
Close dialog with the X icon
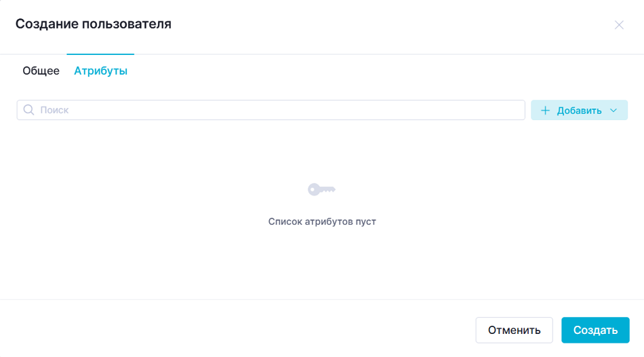[x=619, y=25]
